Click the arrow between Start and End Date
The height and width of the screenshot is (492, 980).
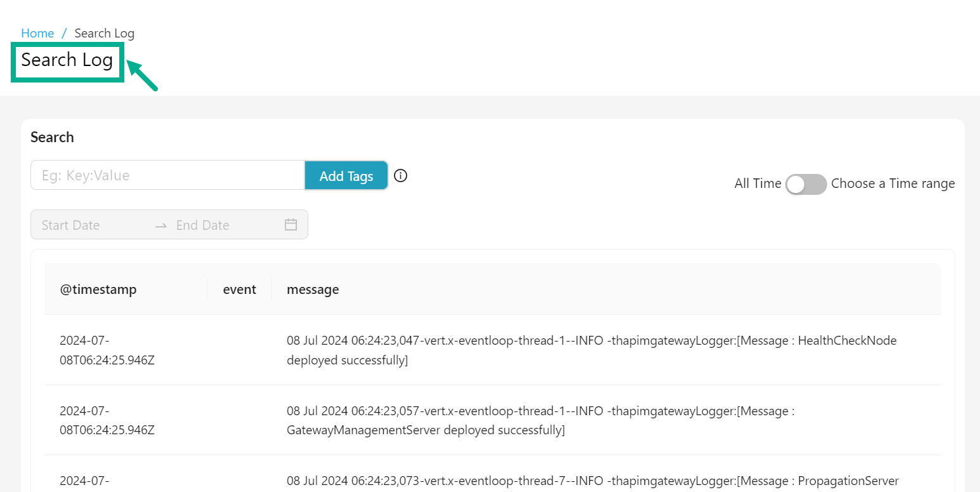tap(161, 225)
